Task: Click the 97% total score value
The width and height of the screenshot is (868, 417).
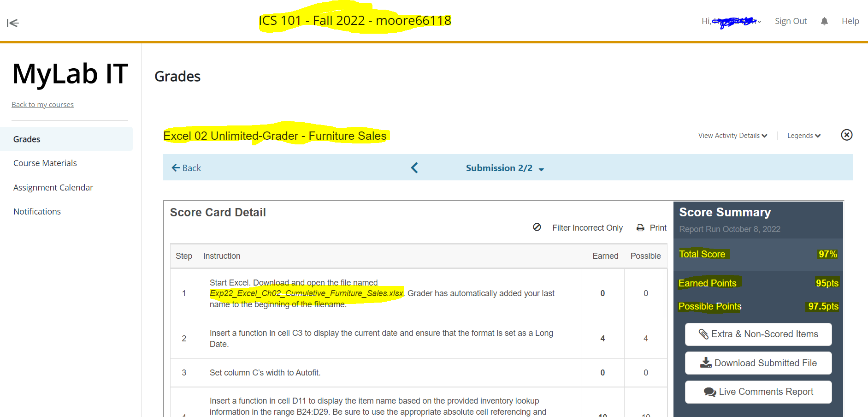Action: (828, 254)
